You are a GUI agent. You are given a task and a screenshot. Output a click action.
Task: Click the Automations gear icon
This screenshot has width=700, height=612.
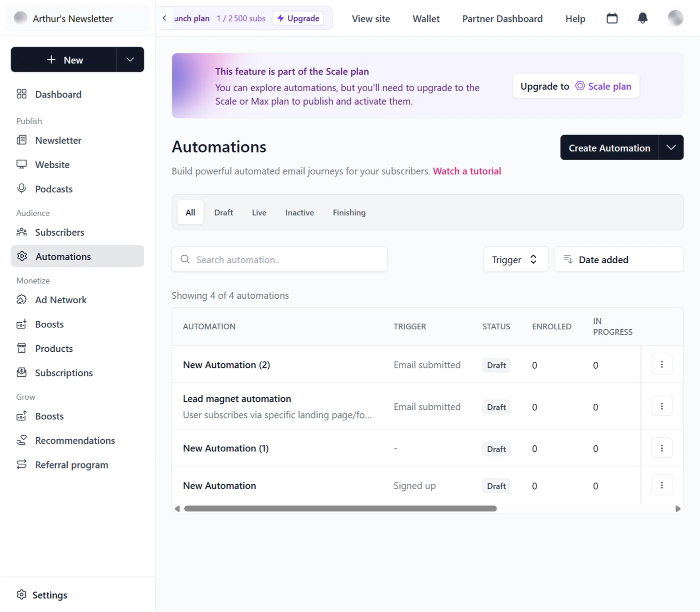click(x=22, y=256)
